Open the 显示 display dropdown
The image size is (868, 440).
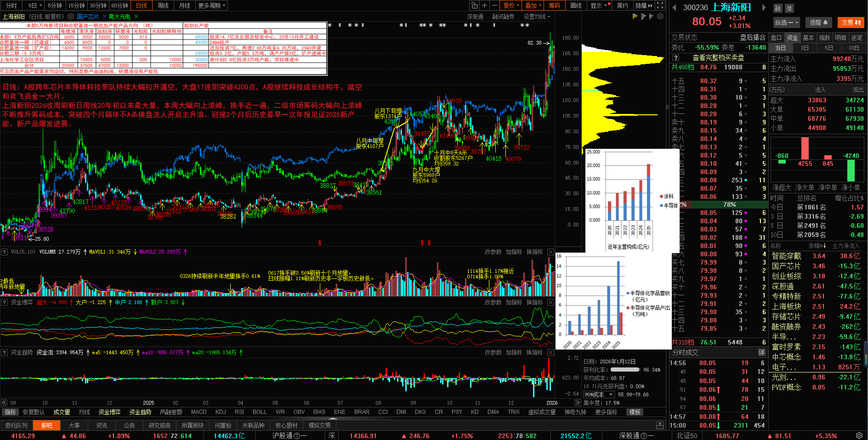pos(599,6)
